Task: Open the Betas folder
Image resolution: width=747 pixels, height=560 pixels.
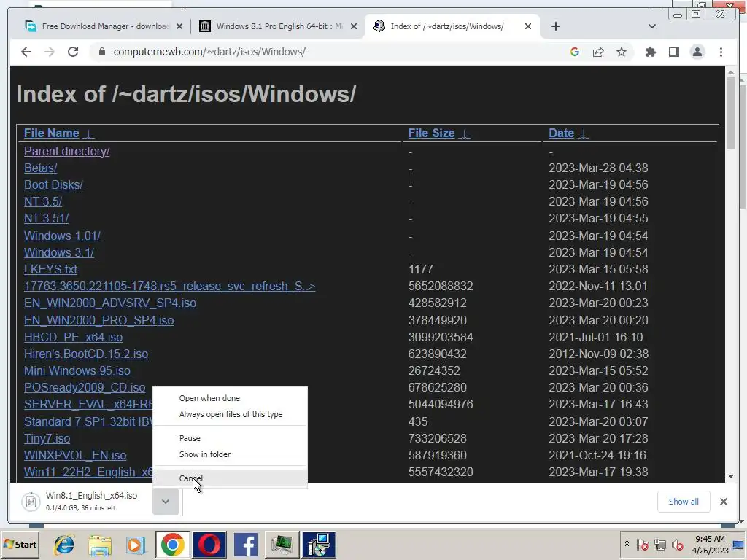Action: (41, 168)
